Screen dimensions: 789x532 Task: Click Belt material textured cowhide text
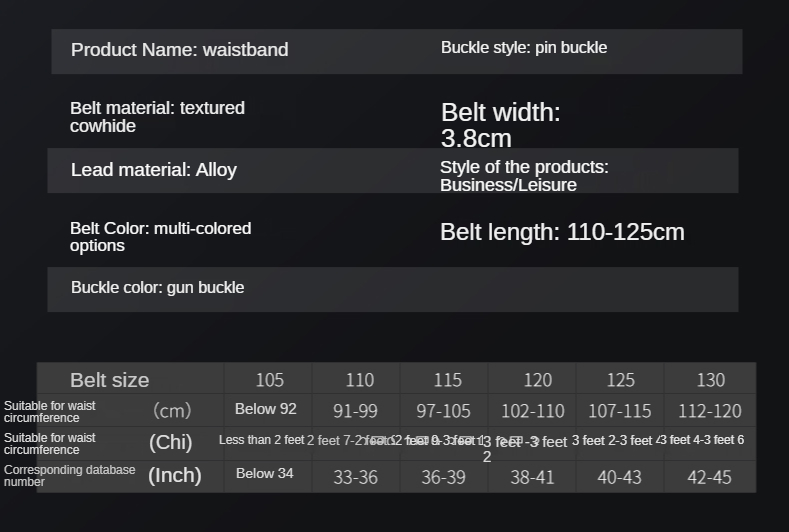point(157,117)
